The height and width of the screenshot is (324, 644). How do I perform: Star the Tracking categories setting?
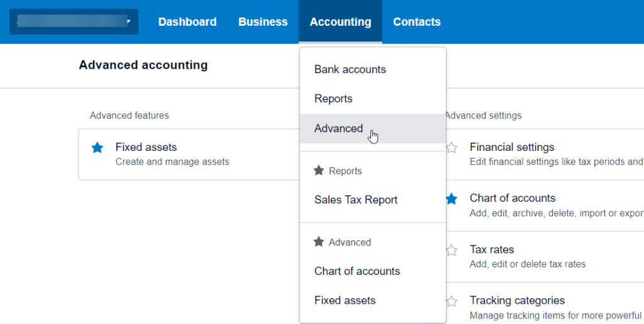(452, 301)
